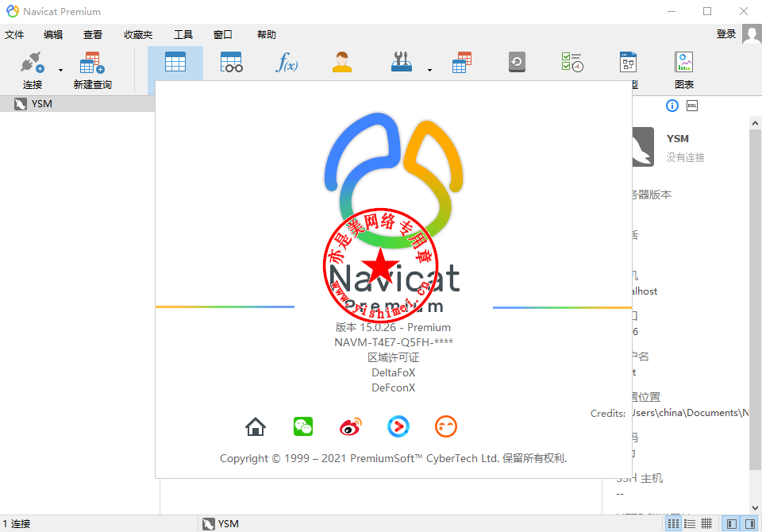The height and width of the screenshot is (532, 762).
Task: Open the Charts toolbar icon
Action: (683, 62)
